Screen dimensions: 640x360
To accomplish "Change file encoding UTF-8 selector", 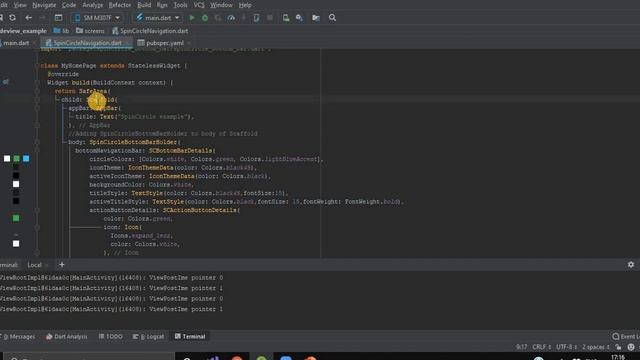I will (x=567, y=347).
